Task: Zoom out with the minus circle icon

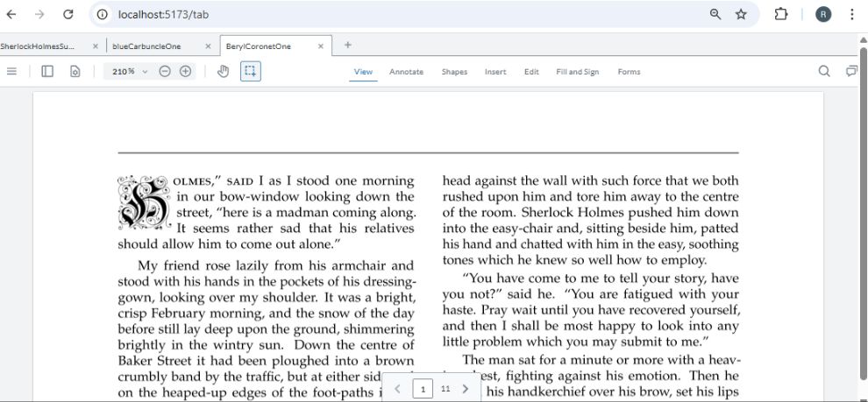Action: (x=165, y=71)
